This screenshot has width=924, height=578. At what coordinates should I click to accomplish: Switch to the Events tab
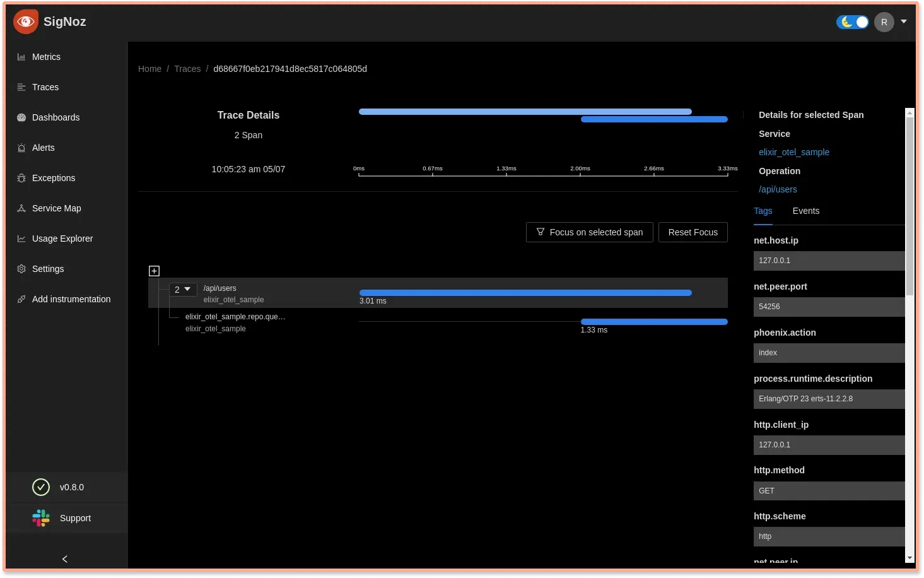coord(806,211)
